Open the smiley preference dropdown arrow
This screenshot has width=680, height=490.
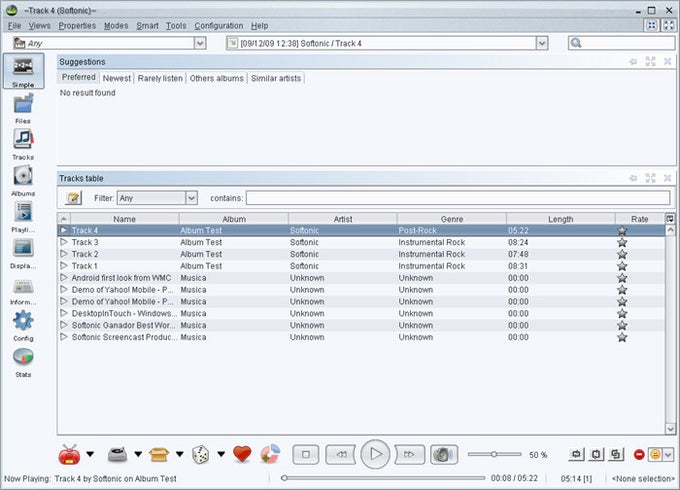pyautogui.click(x=668, y=454)
